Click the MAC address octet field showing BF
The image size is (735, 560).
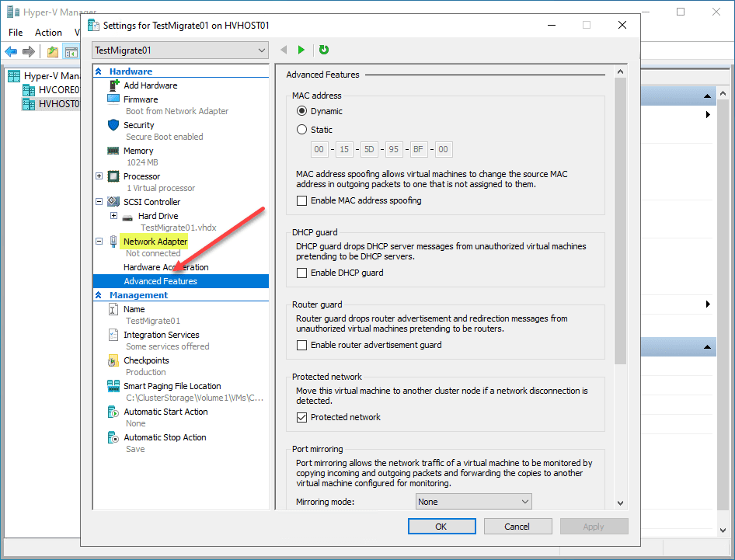pos(418,149)
